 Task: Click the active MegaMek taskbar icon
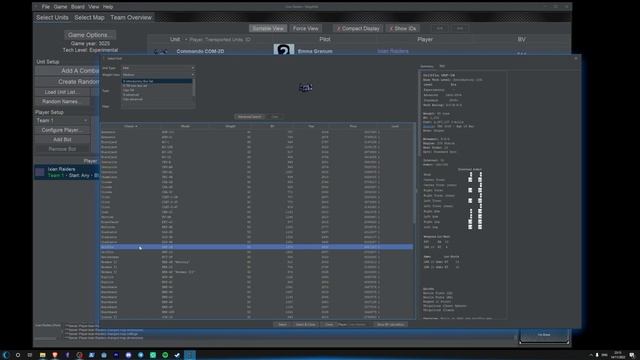coord(190,355)
